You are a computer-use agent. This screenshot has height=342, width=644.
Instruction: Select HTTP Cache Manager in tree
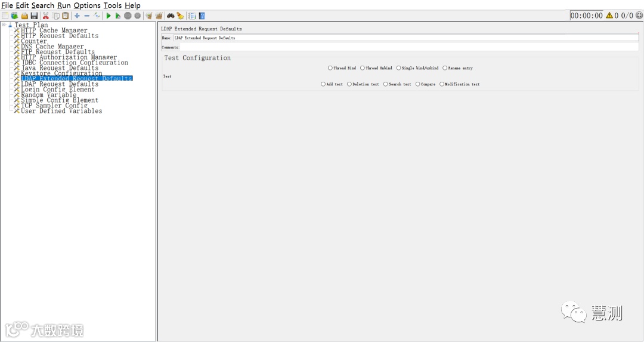[54, 30]
